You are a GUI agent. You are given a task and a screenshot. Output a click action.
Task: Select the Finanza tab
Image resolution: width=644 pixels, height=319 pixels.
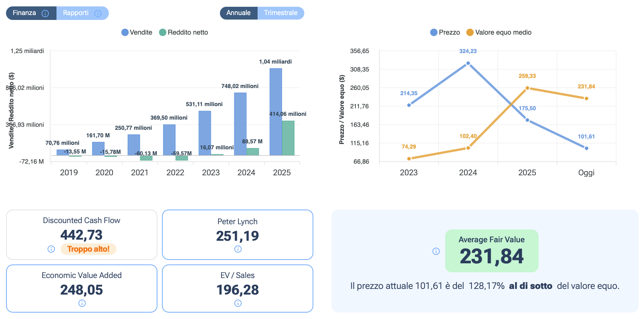point(24,13)
